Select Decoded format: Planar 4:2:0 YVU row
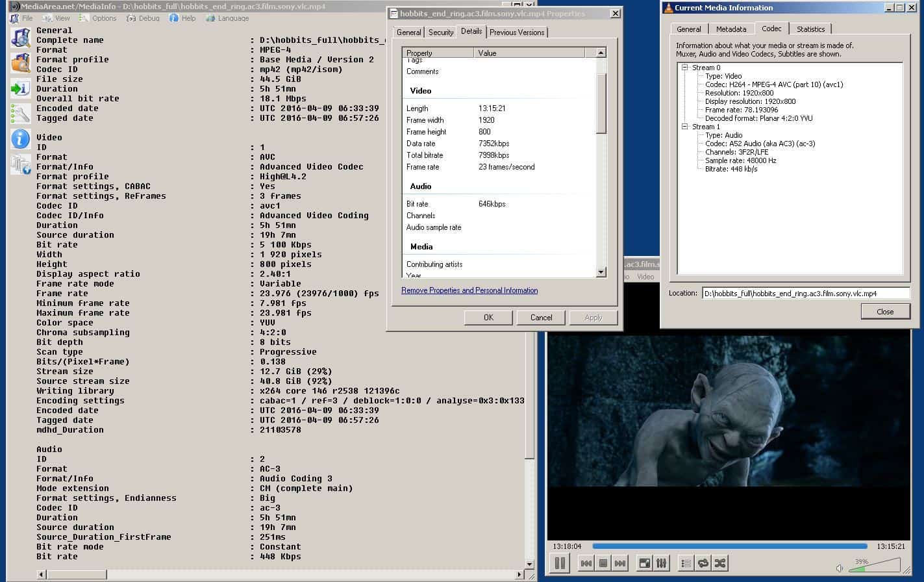This screenshot has width=924, height=582. pos(758,118)
